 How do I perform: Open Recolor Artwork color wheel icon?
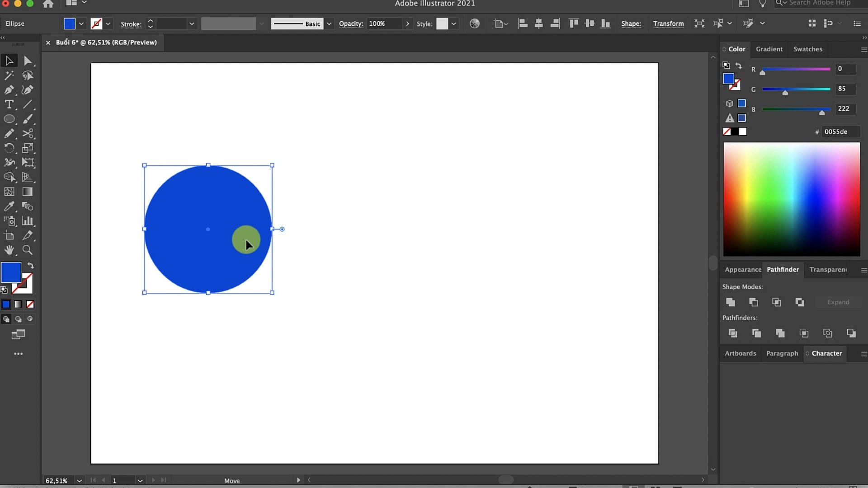pyautogui.click(x=475, y=23)
